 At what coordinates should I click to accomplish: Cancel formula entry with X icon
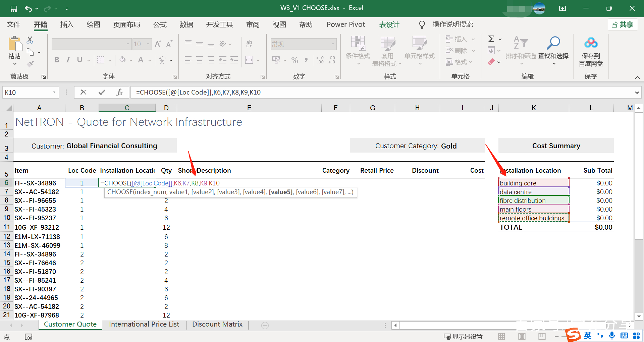83,92
